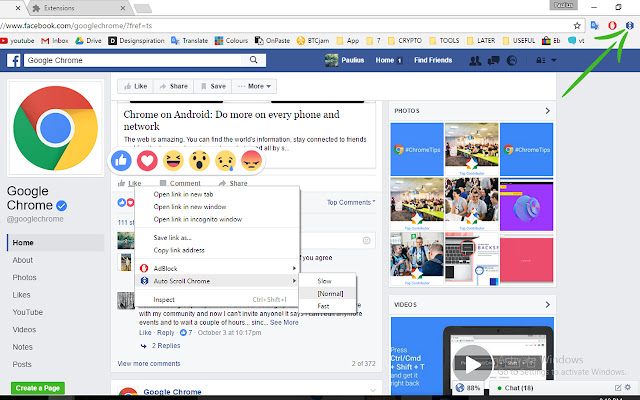Expand the Photos section chevron
The height and width of the screenshot is (400, 640).
[547, 111]
